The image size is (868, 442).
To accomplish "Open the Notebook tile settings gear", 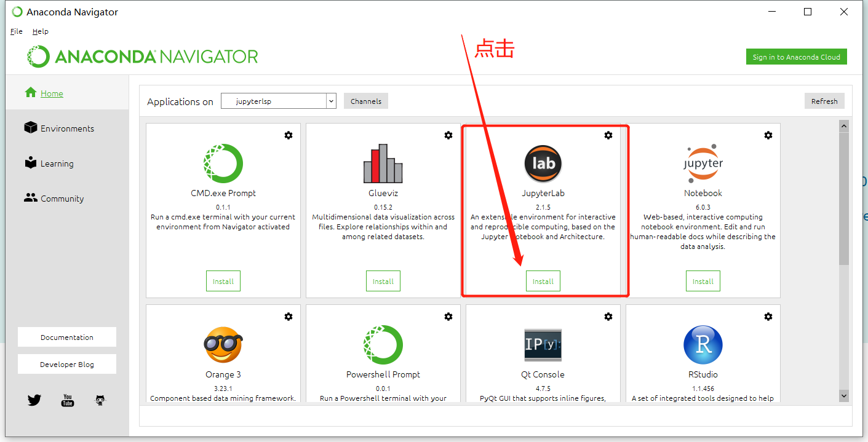I will coord(768,135).
